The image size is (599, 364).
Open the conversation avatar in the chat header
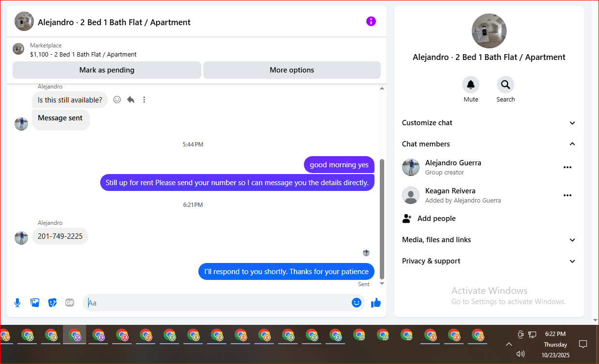[24, 21]
